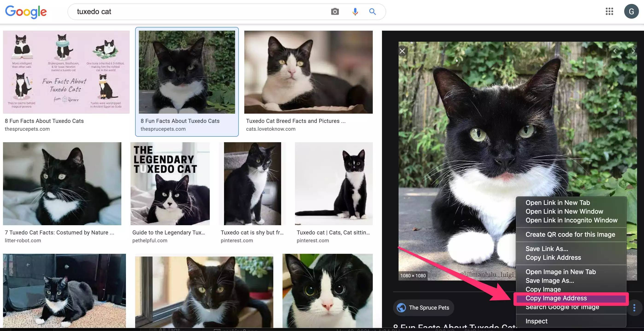644x331 pixels.
Task: Click Inspect in the context menu
Action: pyautogui.click(x=536, y=321)
